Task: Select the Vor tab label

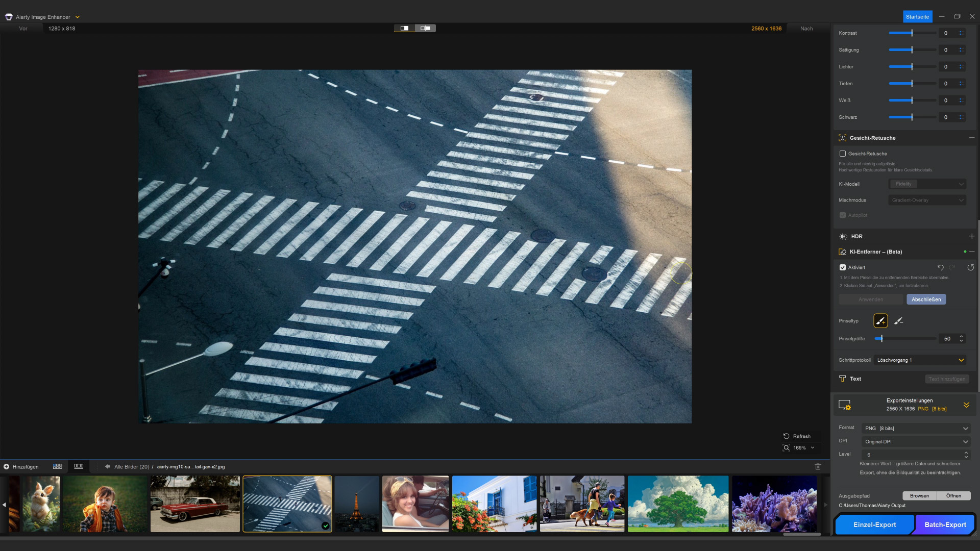Action: pyautogui.click(x=23, y=29)
